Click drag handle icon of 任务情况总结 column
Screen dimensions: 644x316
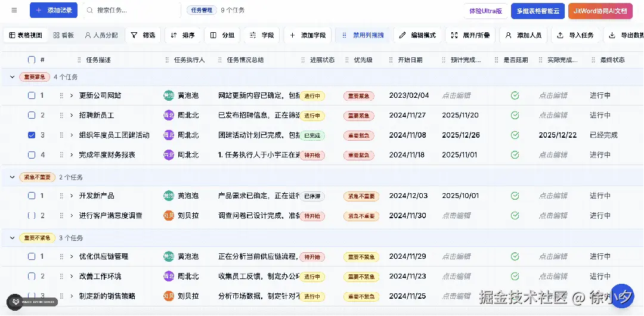pos(220,60)
